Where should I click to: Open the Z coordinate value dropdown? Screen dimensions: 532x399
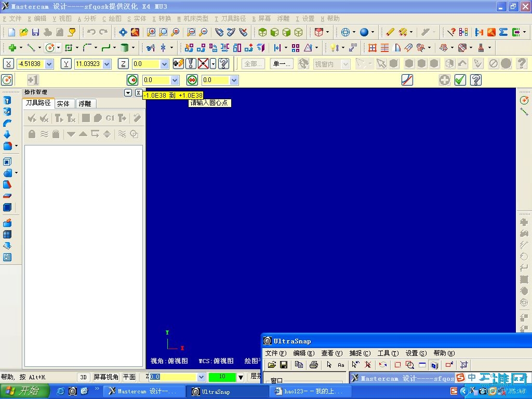coord(165,64)
